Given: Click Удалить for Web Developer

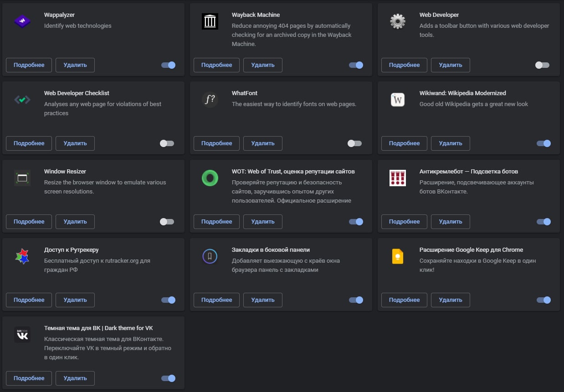Looking at the screenshot, I should coord(451,65).
